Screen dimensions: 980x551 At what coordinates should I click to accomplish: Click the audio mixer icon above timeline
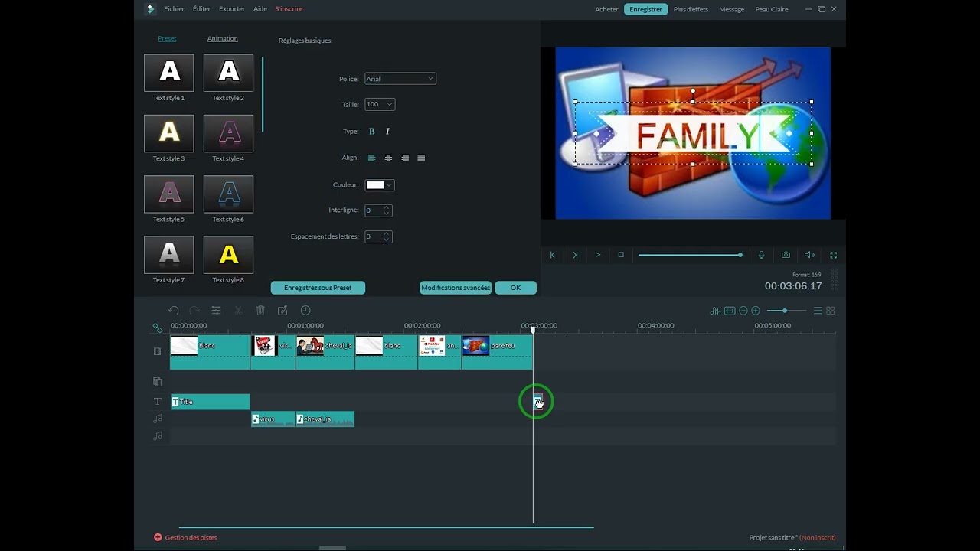(715, 311)
